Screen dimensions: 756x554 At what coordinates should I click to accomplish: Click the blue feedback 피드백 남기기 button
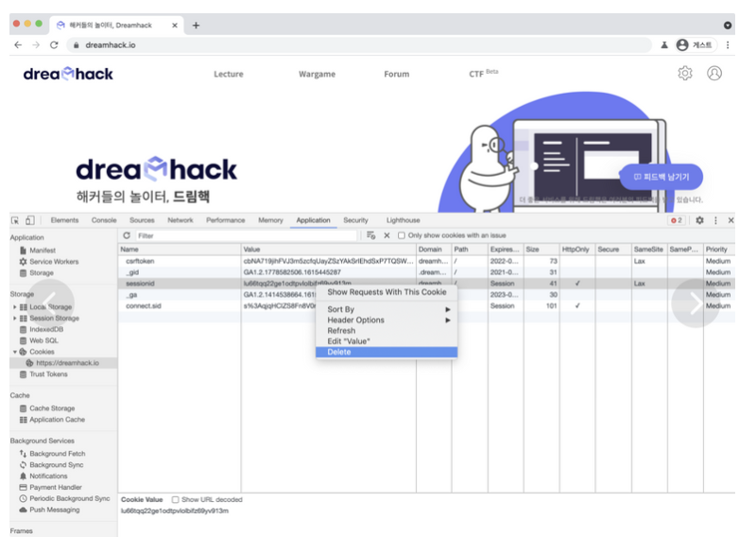[661, 177]
